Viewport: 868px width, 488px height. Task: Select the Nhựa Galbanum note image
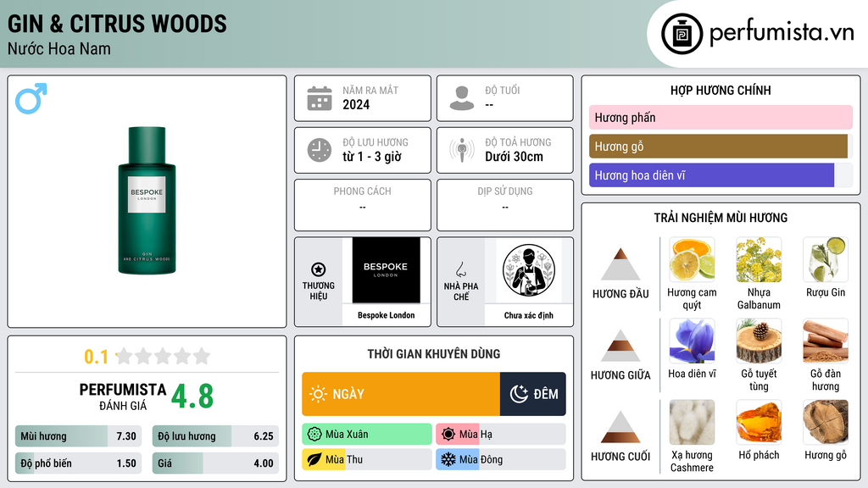pyautogui.click(x=759, y=260)
